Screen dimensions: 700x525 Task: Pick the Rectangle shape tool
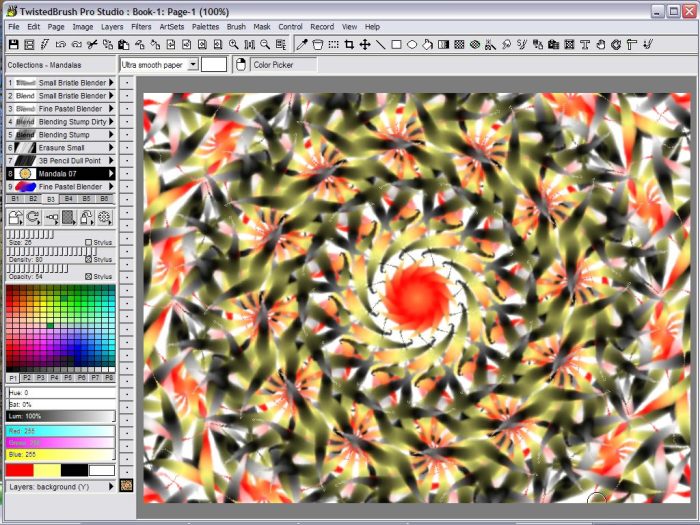[x=396, y=45]
